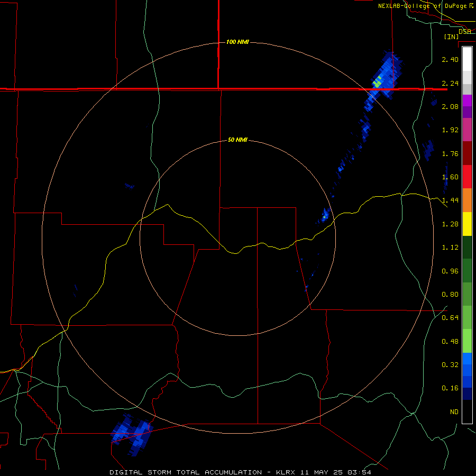Click the 1.60 legend value
476x476 pixels.
[x=450, y=177]
